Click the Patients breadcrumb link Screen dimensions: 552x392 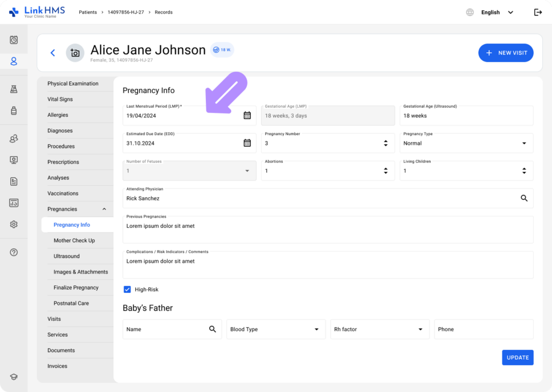pyautogui.click(x=88, y=12)
